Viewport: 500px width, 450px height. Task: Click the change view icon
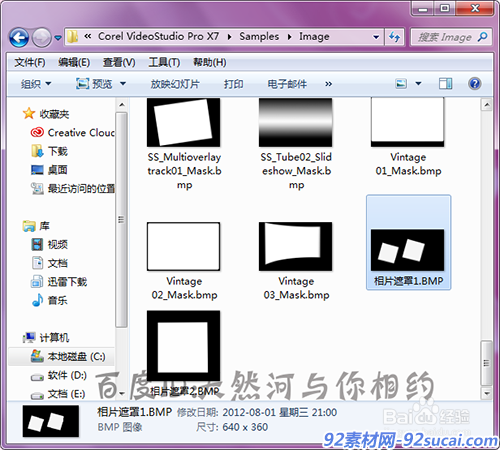coord(401,83)
